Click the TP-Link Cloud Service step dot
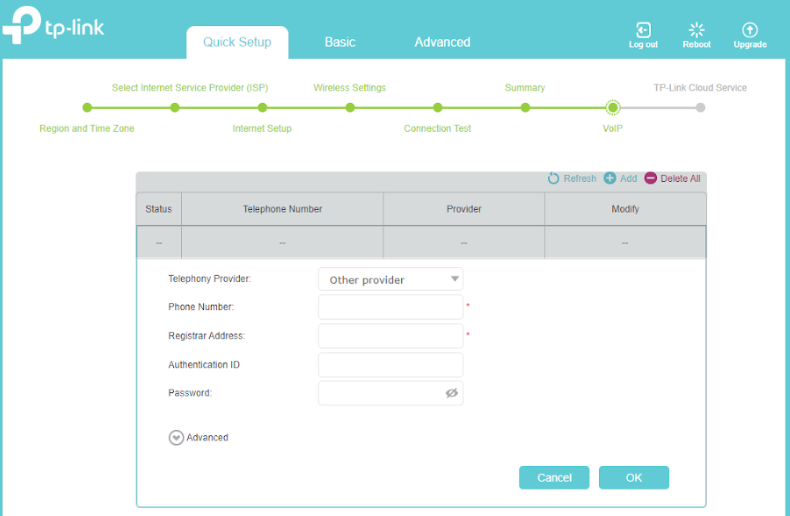 click(x=700, y=107)
